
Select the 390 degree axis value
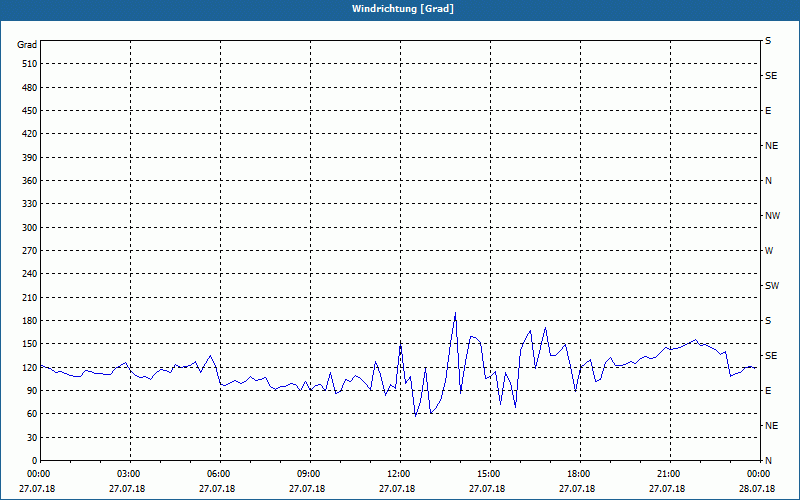coord(30,158)
